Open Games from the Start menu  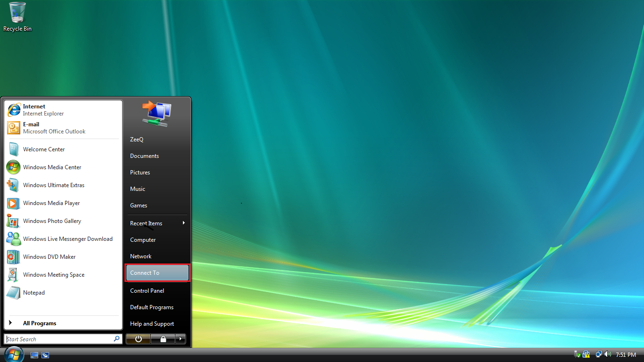pyautogui.click(x=157, y=206)
